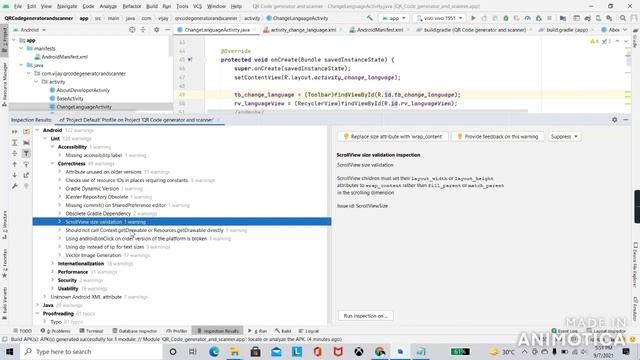Viewport: 640px width, 360px height.
Task: Open build.gradle (app) editor tab
Action: (563, 30)
